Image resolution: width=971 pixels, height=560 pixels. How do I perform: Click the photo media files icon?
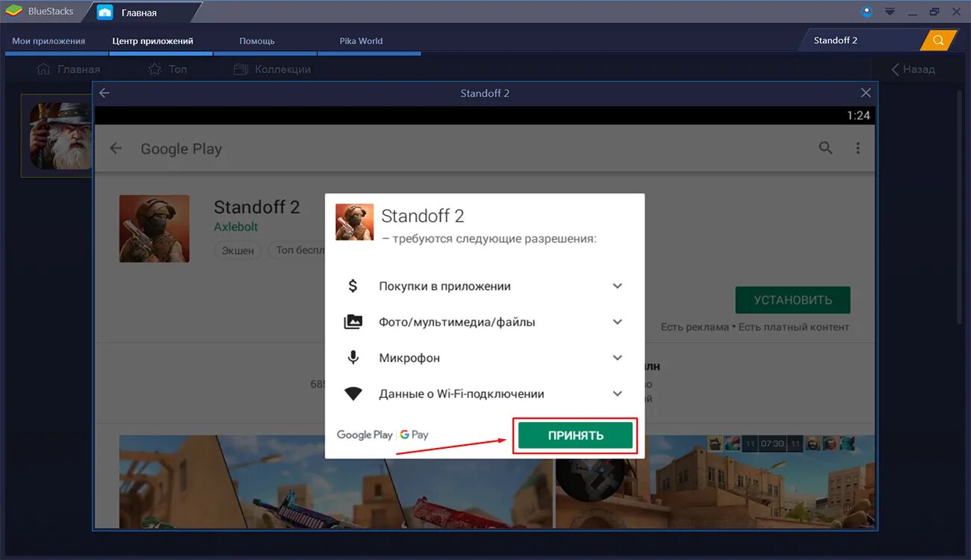(353, 322)
